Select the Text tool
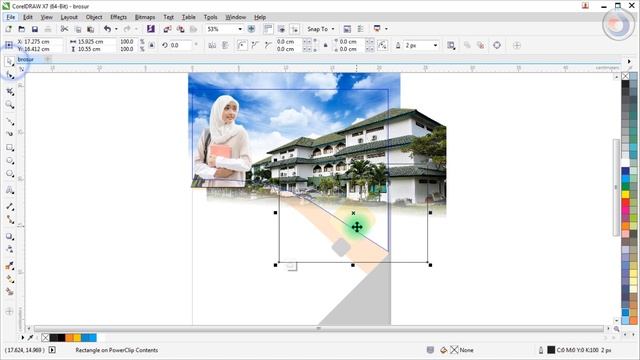Screen dimensions: 640x360 point(10,190)
